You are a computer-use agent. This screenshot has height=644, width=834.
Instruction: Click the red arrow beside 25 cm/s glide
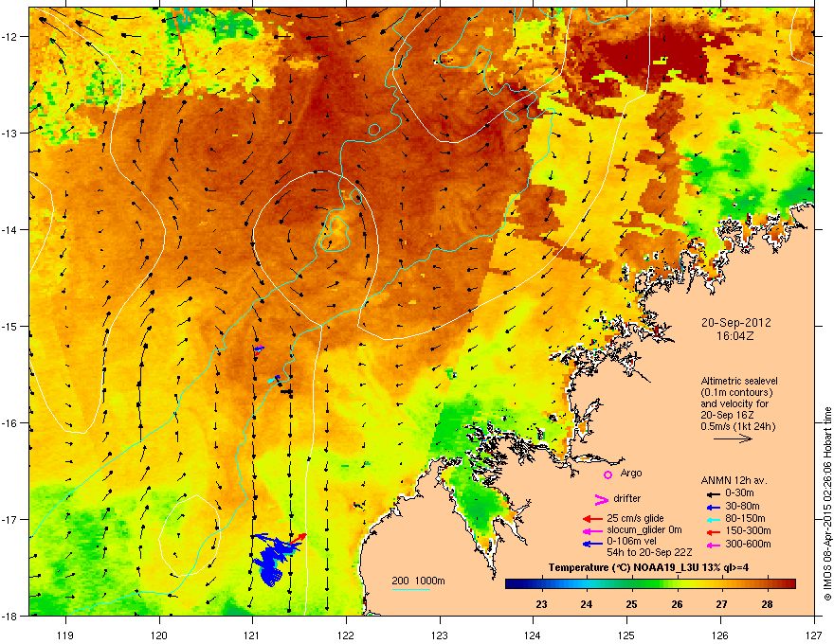pos(592,519)
